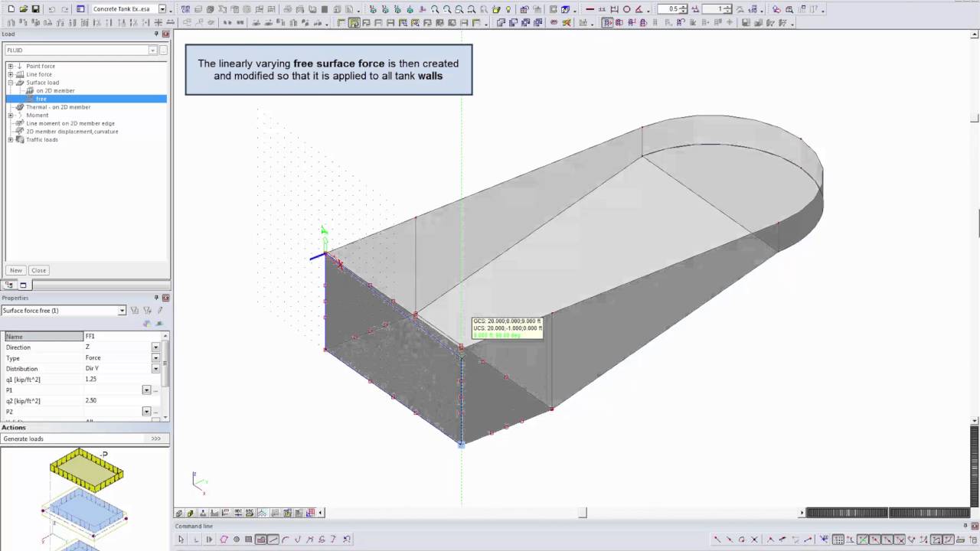This screenshot has height=551, width=980.
Task: Expand the Moment tree node
Action: tap(11, 116)
